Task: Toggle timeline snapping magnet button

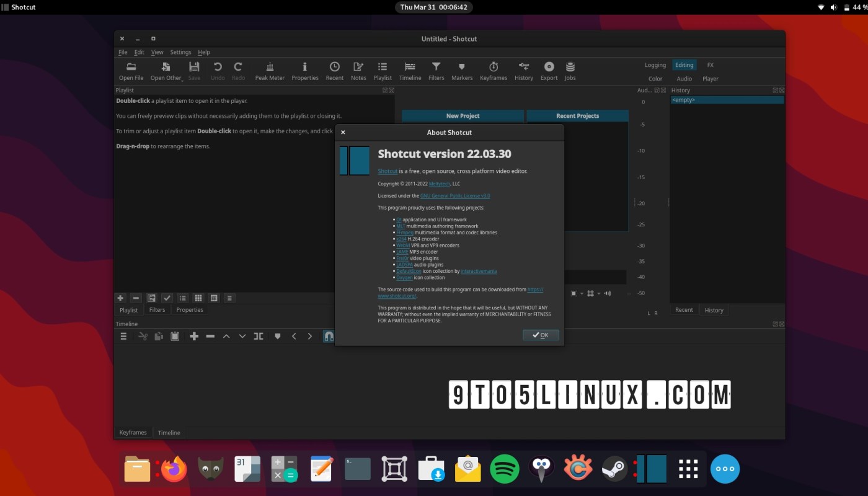Action: click(x=329, y=336)
